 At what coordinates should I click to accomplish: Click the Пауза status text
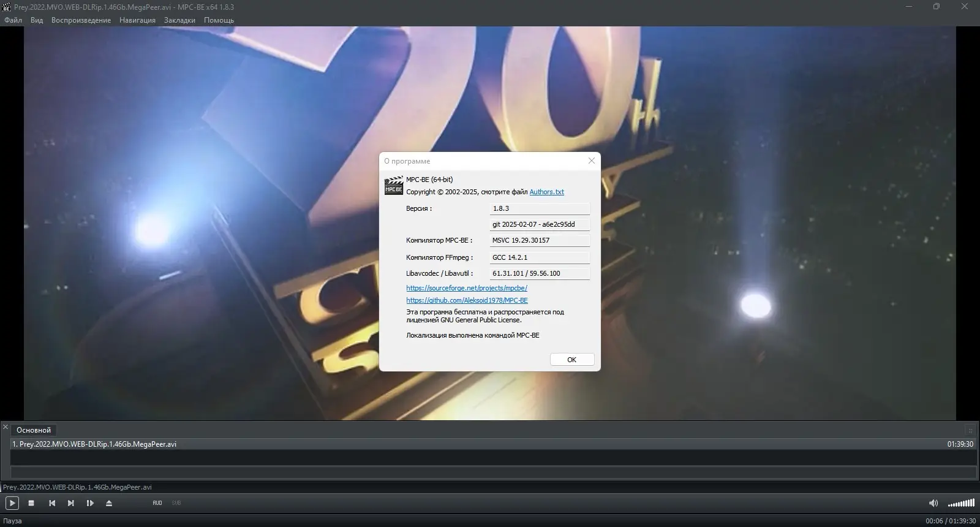tap(12, 521)
